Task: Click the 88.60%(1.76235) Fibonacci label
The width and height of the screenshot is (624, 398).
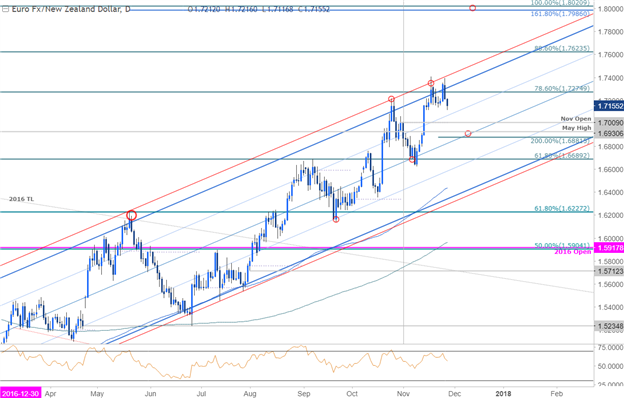Action: coord(562,49)
